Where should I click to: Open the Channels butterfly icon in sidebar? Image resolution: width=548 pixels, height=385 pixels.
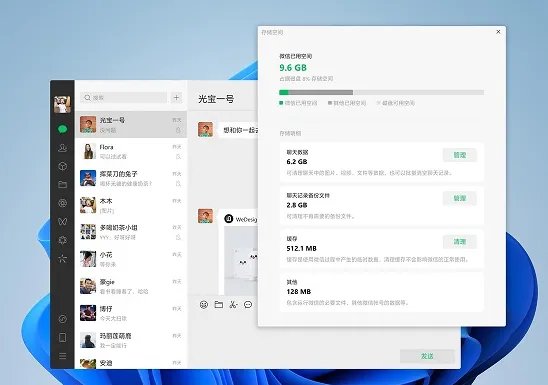tap(63, 221)
